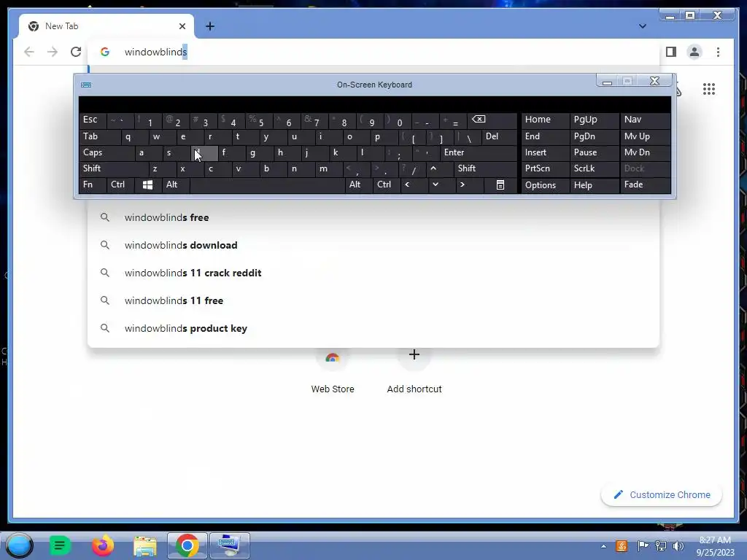Open Options on the on-screen keyboard
This screenshot has height=560, width=747.
coord(545,184)
